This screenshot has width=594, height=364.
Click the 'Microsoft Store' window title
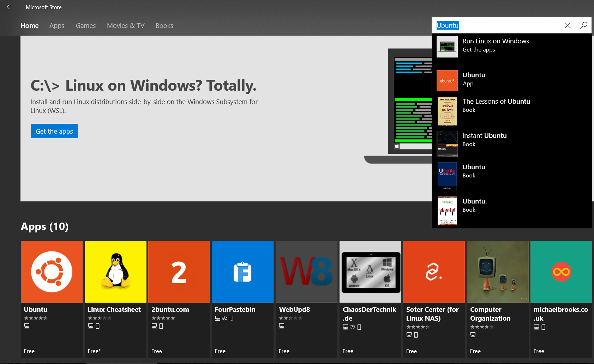(43, 7)
